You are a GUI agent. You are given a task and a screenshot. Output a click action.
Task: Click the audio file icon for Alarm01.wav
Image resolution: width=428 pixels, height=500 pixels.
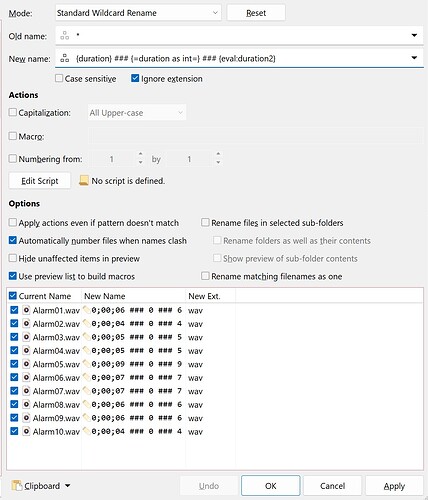(x=26, y=310)
